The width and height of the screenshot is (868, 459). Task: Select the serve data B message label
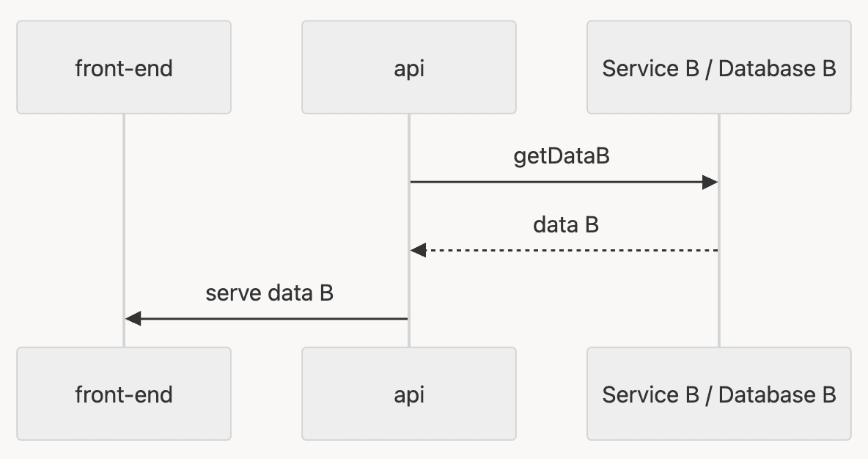point(269,293)
